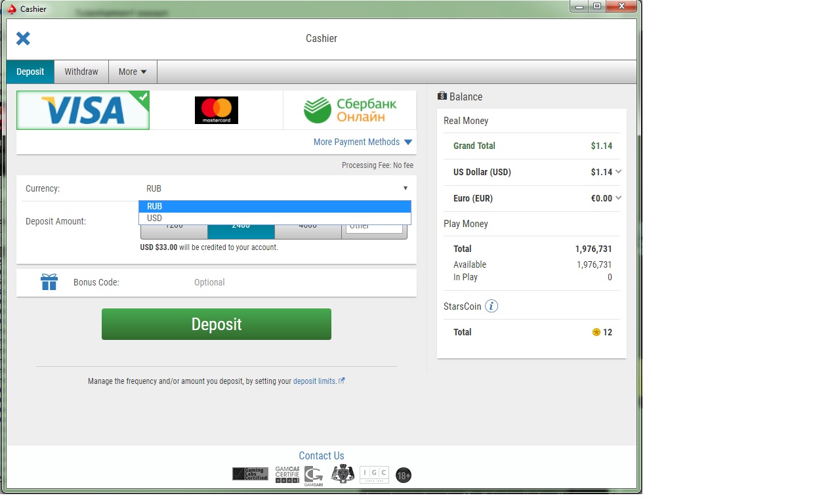
Task: Click the 18+ age badge
Action: (x=404, y=475)
